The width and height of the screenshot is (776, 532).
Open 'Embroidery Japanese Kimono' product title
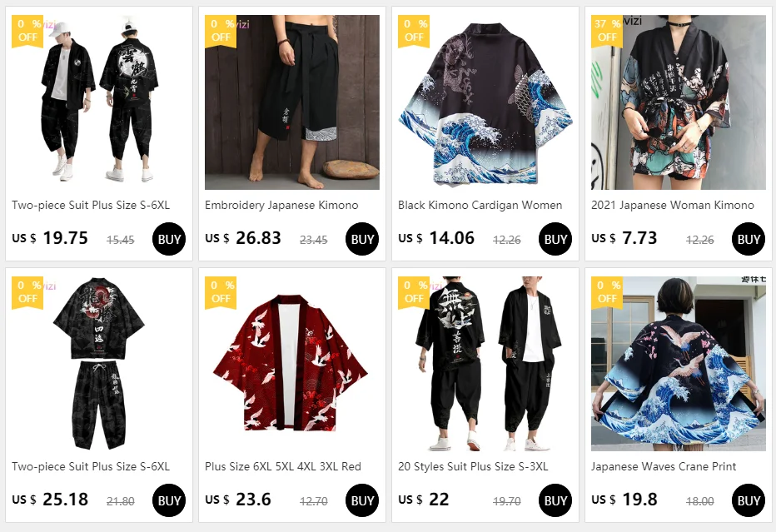point(281,205)
